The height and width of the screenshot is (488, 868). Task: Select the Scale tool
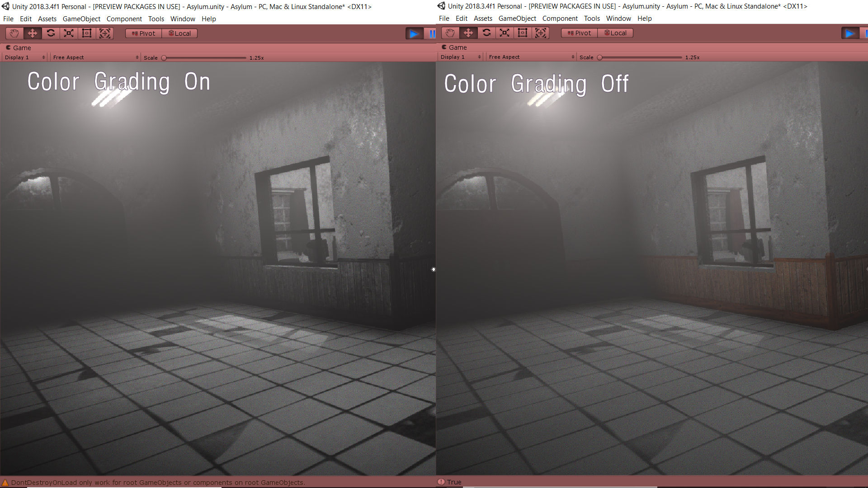[x=68, y=33]
